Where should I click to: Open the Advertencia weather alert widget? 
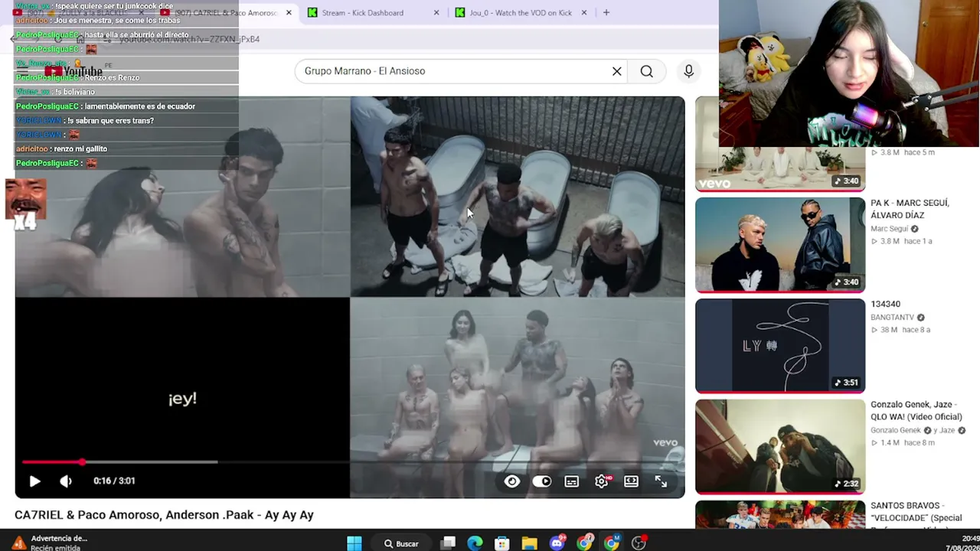[50, 543]
